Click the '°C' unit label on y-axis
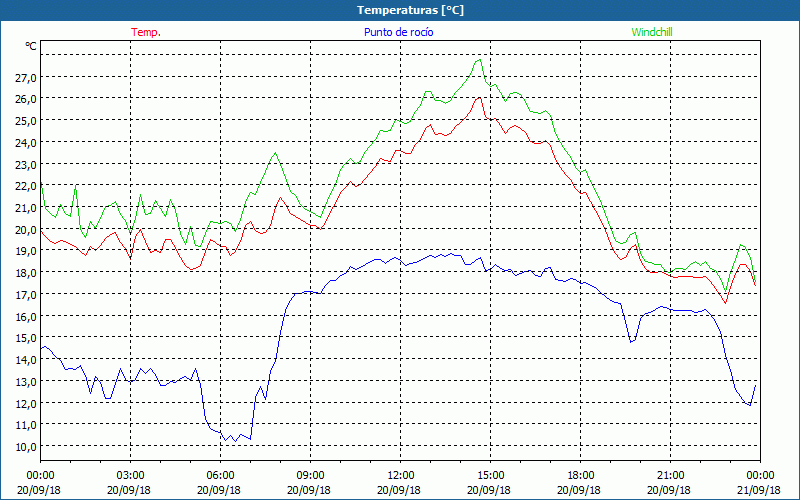The image size is (800, 500). point(31,46)
